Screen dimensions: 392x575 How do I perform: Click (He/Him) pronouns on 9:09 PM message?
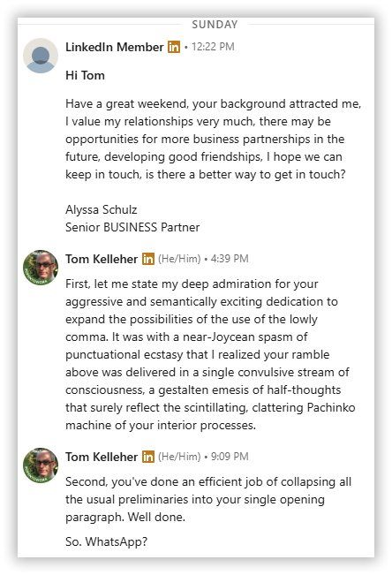point(180,457)
